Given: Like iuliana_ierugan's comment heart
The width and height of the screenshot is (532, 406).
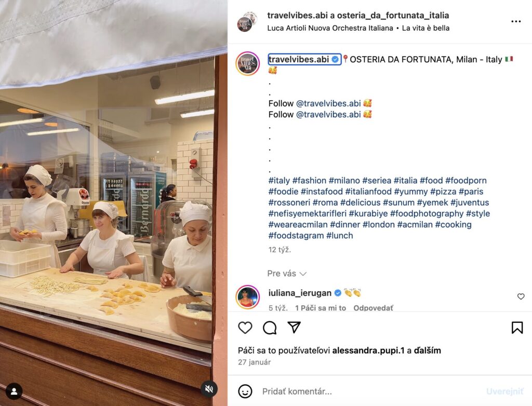Looking at the screenshot, I should (x=521, y=296).
